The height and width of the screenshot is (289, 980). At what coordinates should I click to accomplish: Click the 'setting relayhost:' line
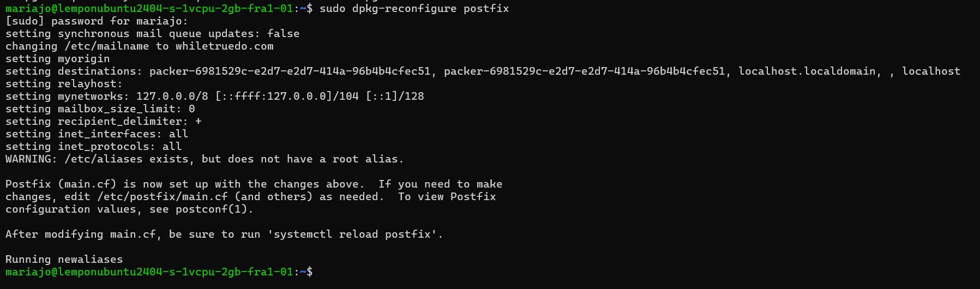pos(64,83)
